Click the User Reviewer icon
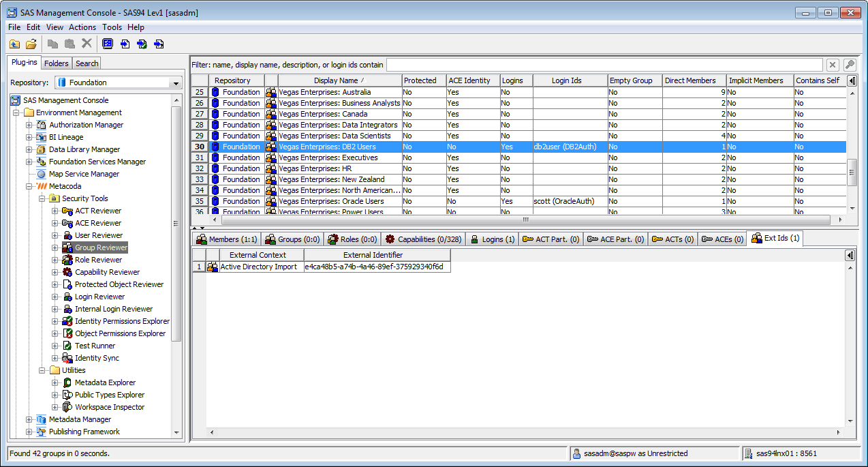Image resolution: width=868 pixels, height=467 pixels. click(x=67, y=235)
